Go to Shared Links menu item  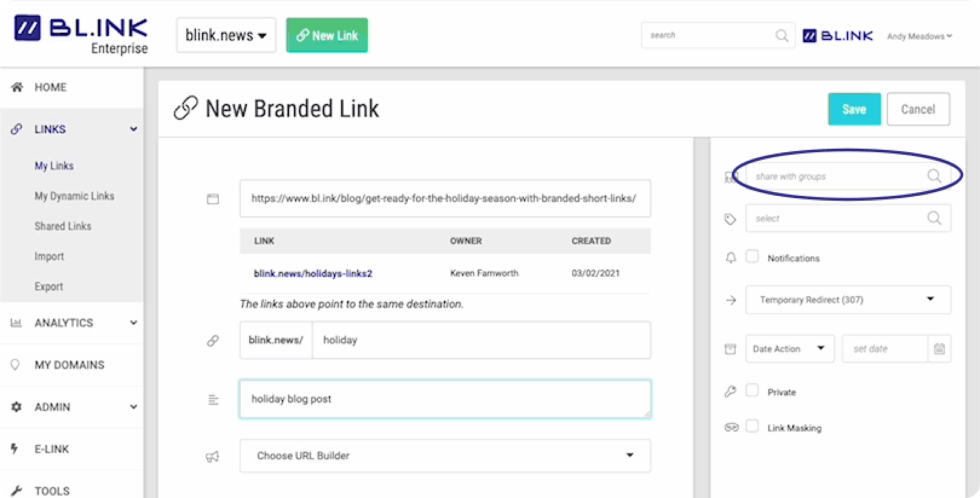coord(63,226)
